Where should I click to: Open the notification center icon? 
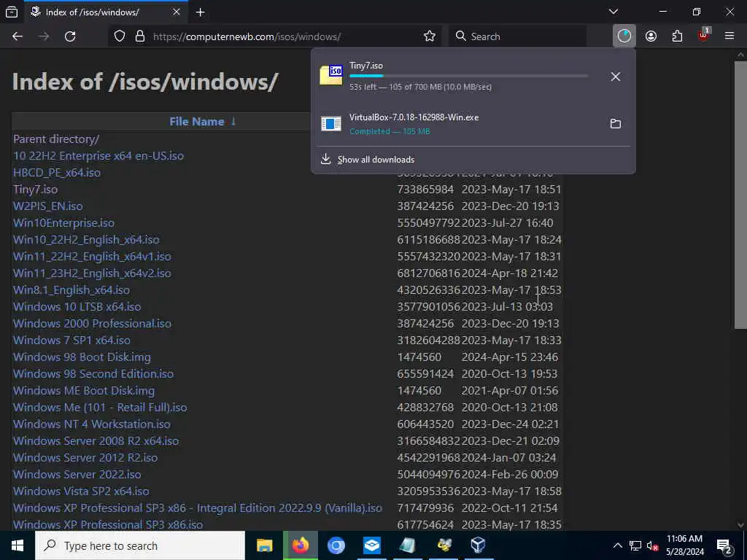click(724, 546)
